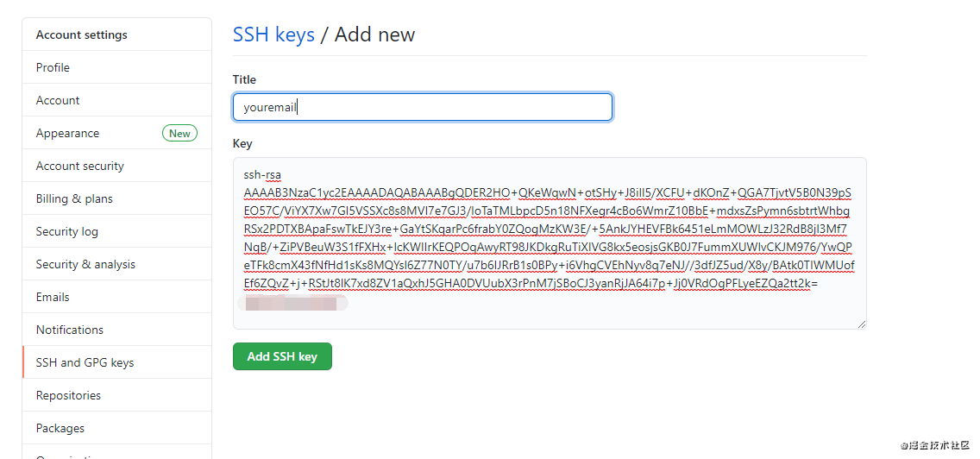Open Billing & plans section

[x=74, y=198]
